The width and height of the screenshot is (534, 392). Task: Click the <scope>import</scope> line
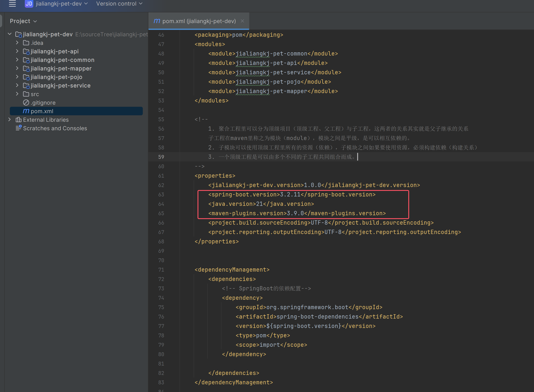tap(271, 345)
